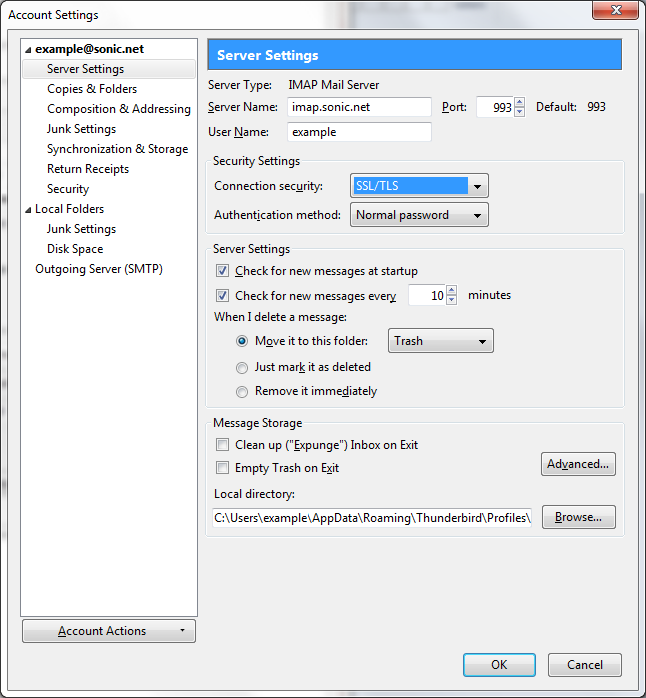Enable Empty Trash on Exit checkbox
This screenshot has height=698, width=646.
click(x=223, y=468)
